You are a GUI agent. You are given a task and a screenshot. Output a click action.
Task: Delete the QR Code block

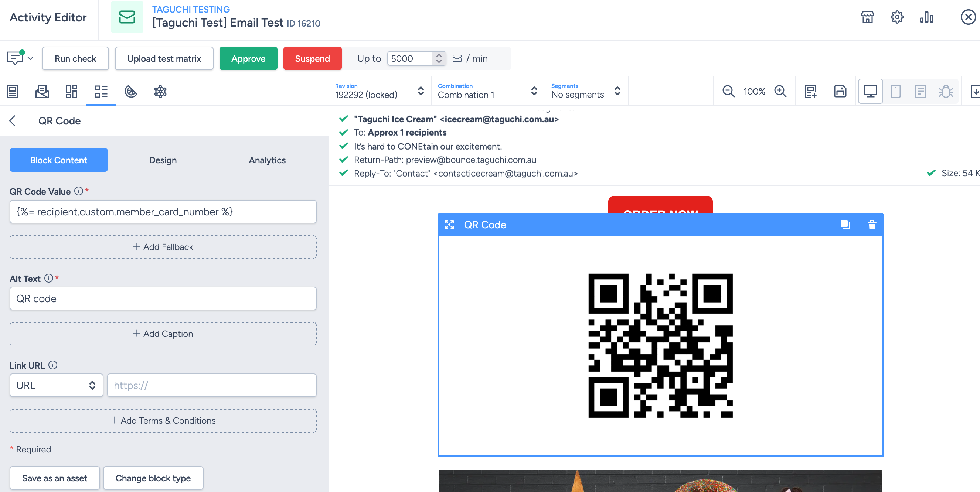[872, 225]
